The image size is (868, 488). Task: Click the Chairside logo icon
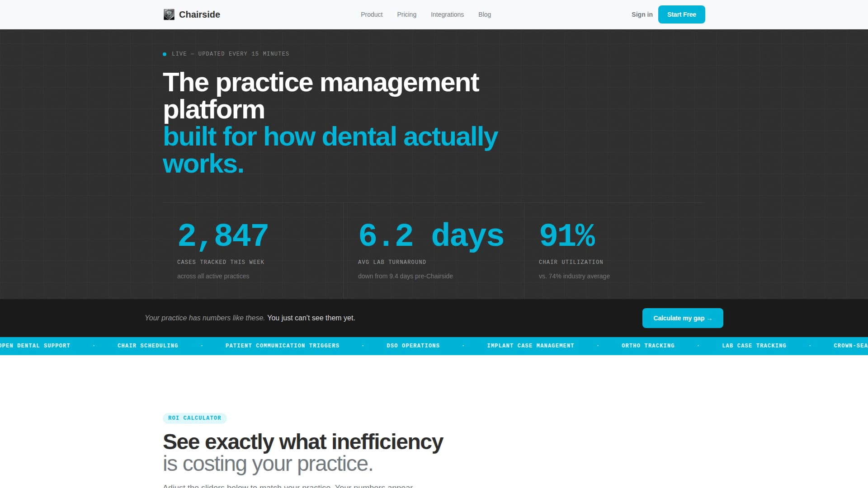(169, 14)
